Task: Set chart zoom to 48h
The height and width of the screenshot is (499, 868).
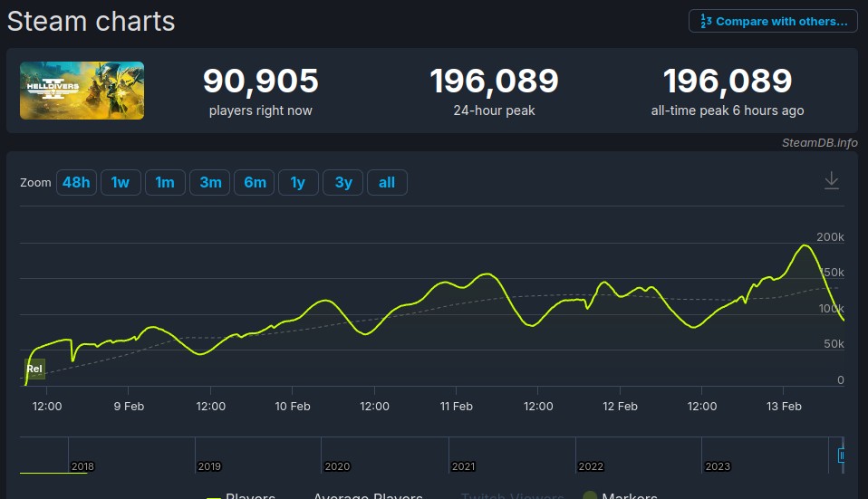Action: click(x=76, y=183)
